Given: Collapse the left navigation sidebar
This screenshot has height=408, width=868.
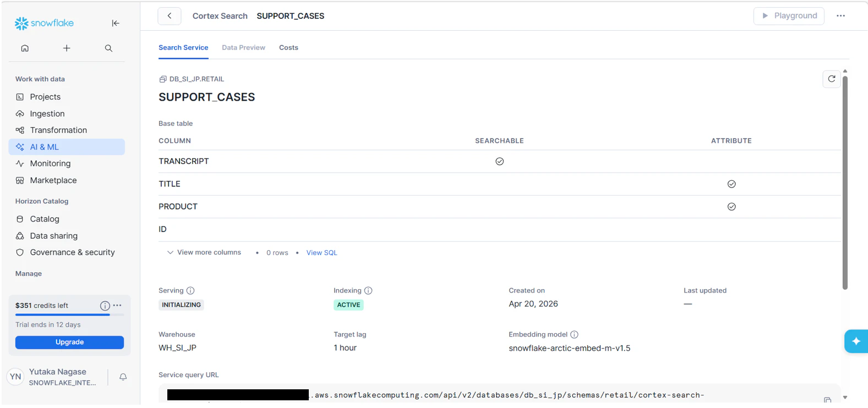Looking at the screenshot, I should click(x=116, y=23).
